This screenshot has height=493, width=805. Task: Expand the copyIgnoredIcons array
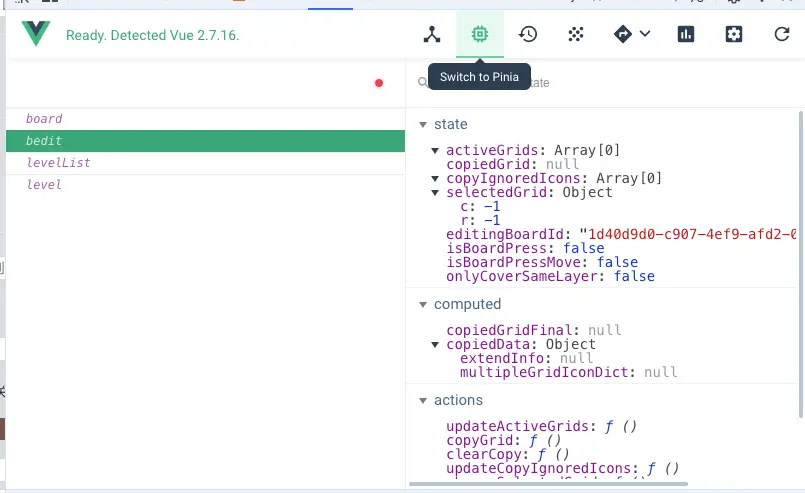click(x=435, y=179)
